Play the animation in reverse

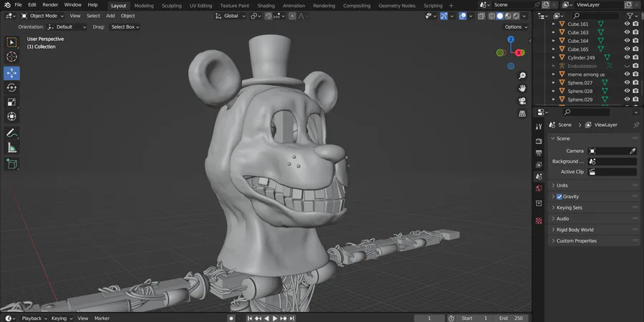point(267,318)
